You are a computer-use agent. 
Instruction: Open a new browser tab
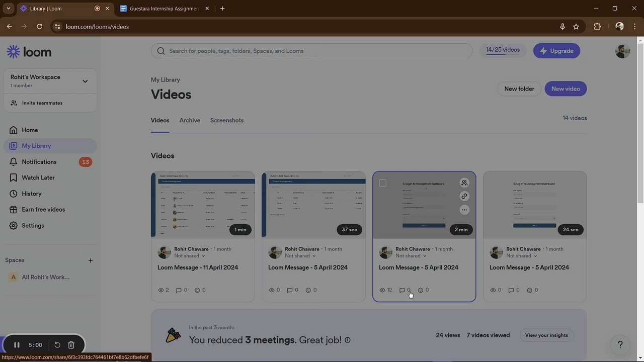(222, 9)
